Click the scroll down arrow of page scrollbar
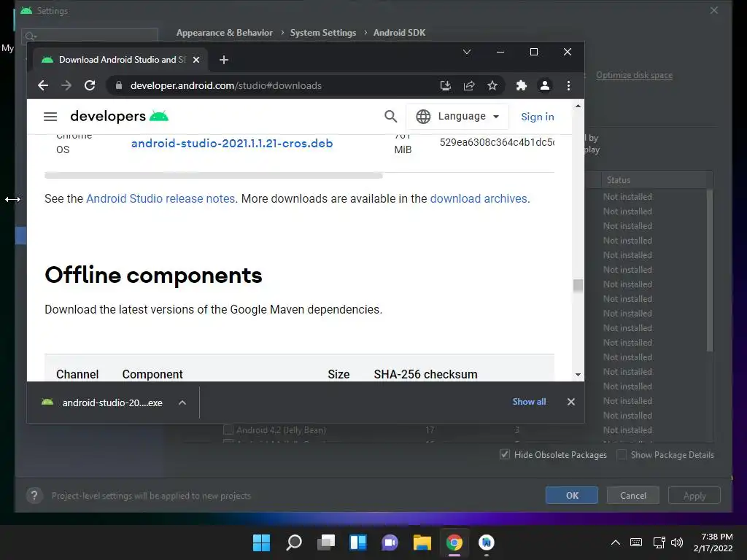747x560 pixels. pos(578,375)
